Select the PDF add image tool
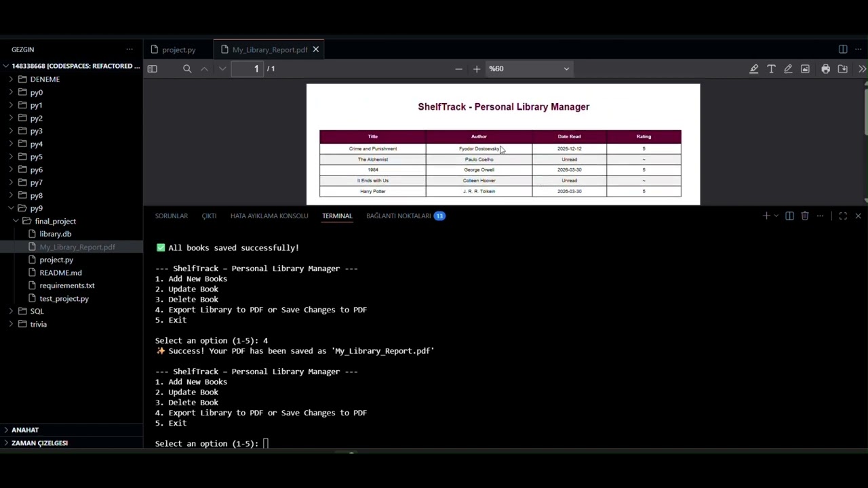 (805, 68)
